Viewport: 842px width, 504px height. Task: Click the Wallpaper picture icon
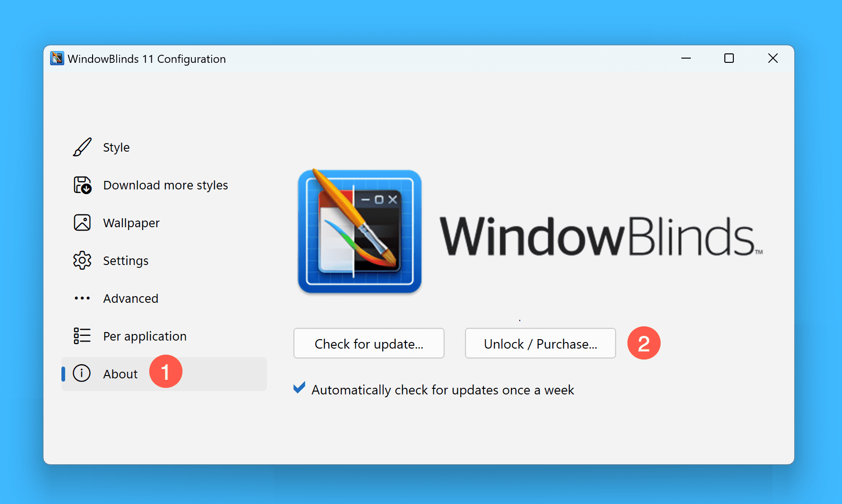pyautogui.click(x=82, y=222)
